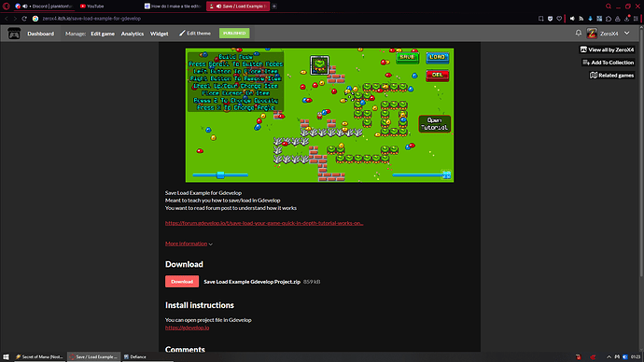Open Related games
This screenshot has height=362, width=644.
pyautogui.click(x=612, y=76)
